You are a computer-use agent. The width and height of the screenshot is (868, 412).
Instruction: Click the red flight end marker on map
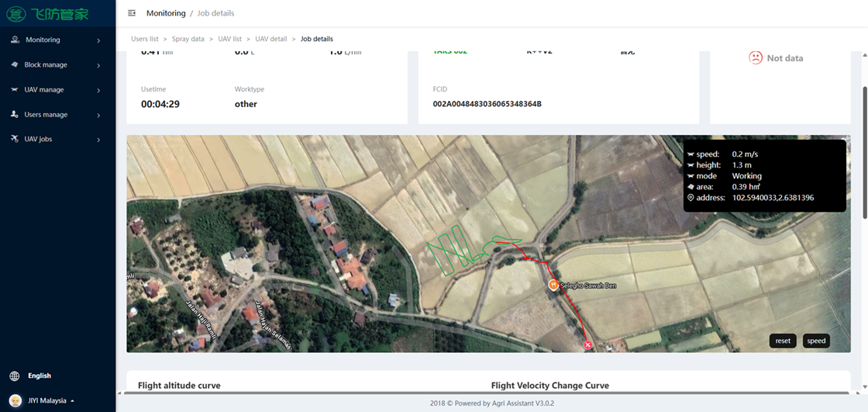(x=588, y=344)
